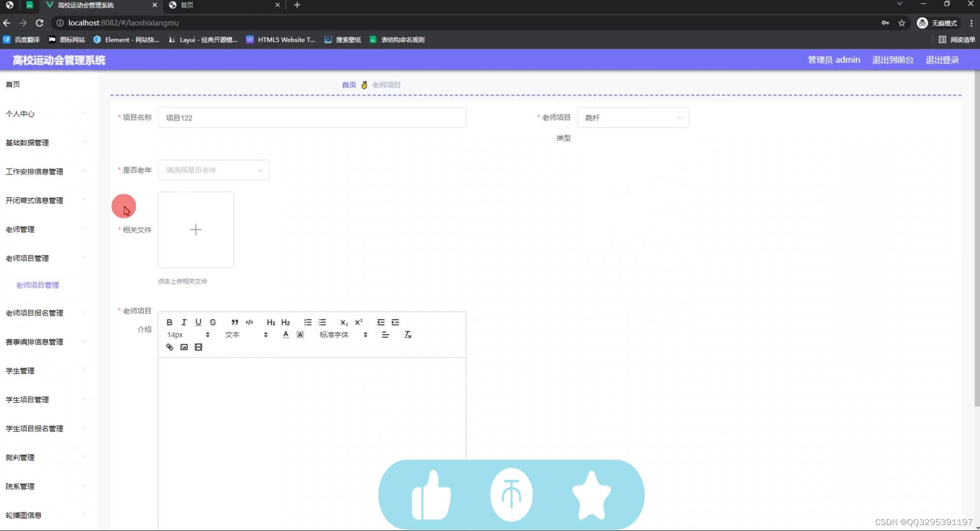
Task: Increase indent in the editor
Action: [x=395, y=322]
